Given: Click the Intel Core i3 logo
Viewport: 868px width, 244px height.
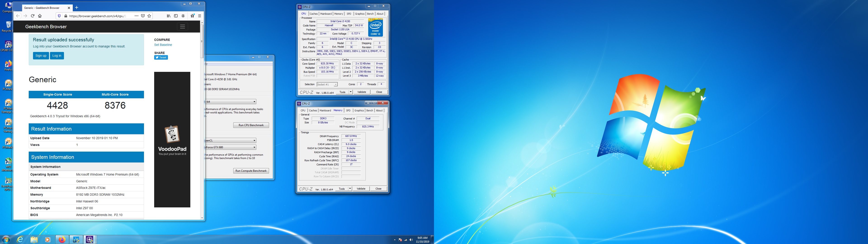Looking at the screenshot, I should tap(375, 27).
